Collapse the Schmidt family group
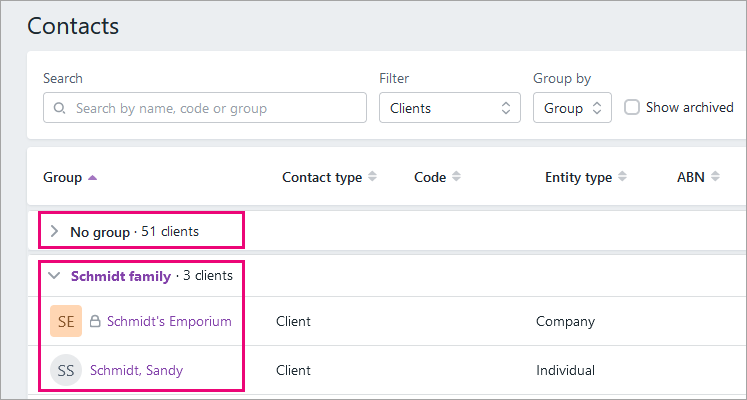Image resolution: width=747 pixels, height=400 pixels. point(55,276)
